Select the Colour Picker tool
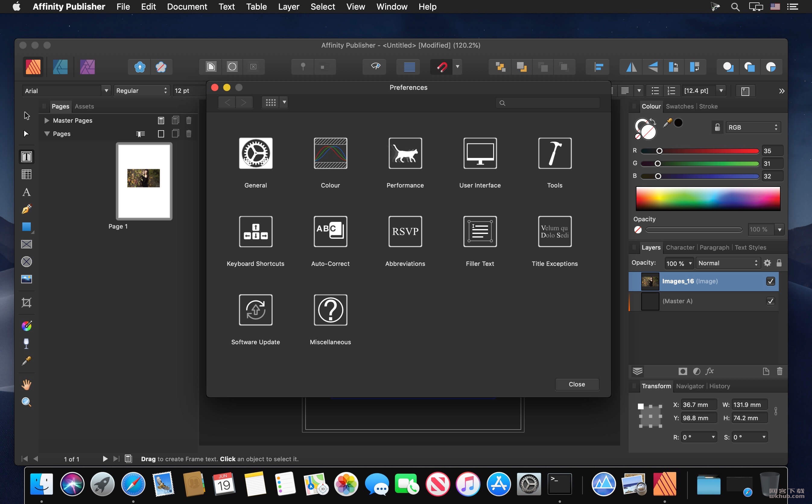The width and height of the screenshot is (812, 504). click(x=26, y=361)
